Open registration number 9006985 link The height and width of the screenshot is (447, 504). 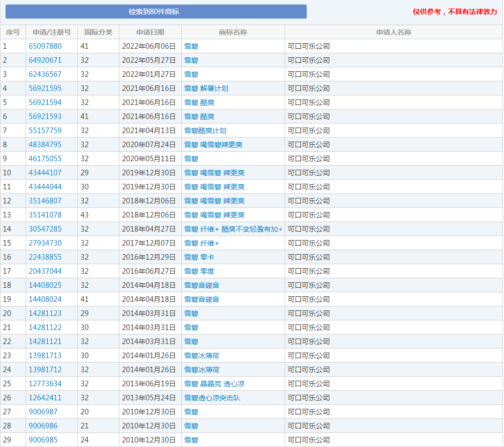pos(43,440)
